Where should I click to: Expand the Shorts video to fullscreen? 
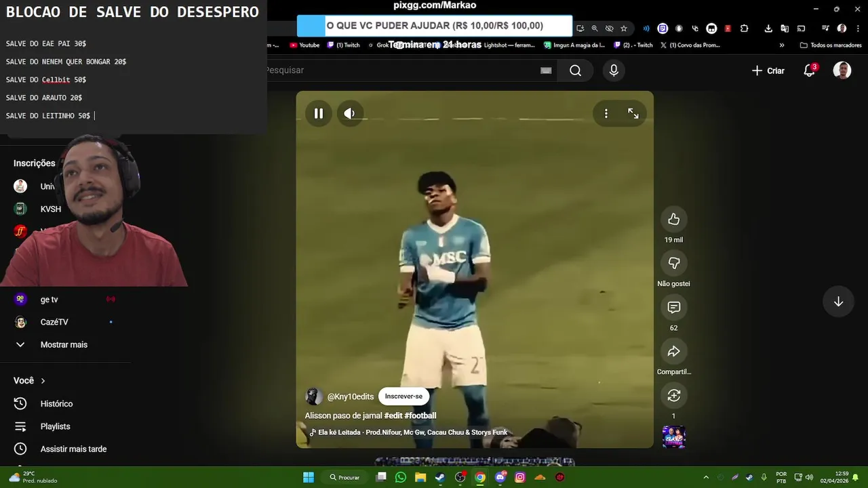coord(633,114)
